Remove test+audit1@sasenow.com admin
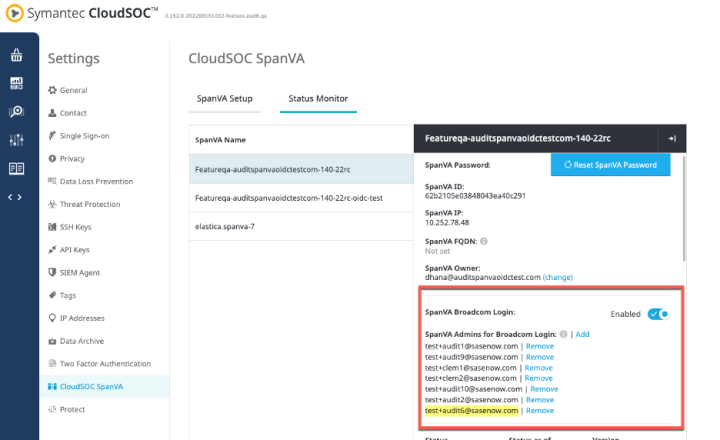The height and width of the screenshot is (440, 720). pyautogui.click(x=540, y=346)
